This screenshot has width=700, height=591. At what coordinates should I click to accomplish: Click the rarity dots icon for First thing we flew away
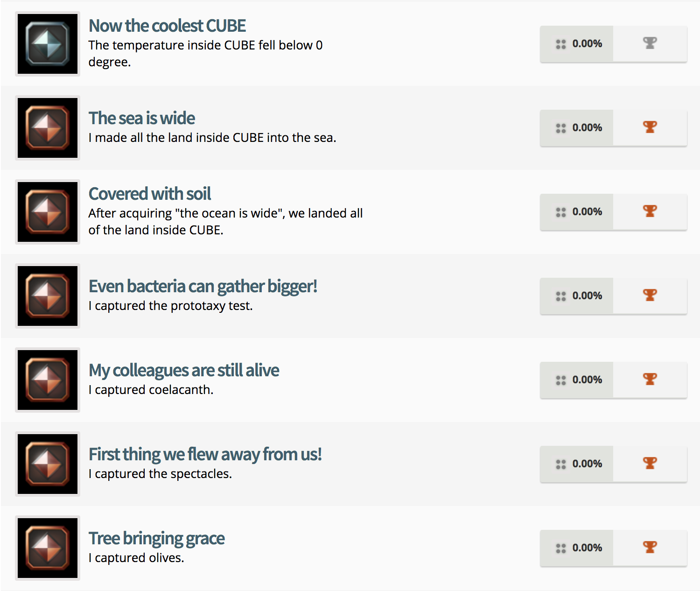click(x=560, y=464)
